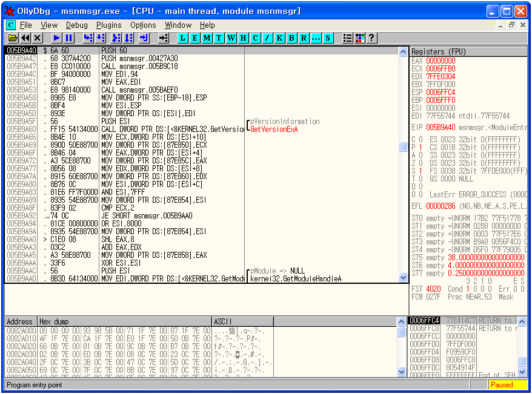The width and height of the screenshot is (532, 394).
Task: Show the CPU window (C button)
Action: click(x=255, y=38)
